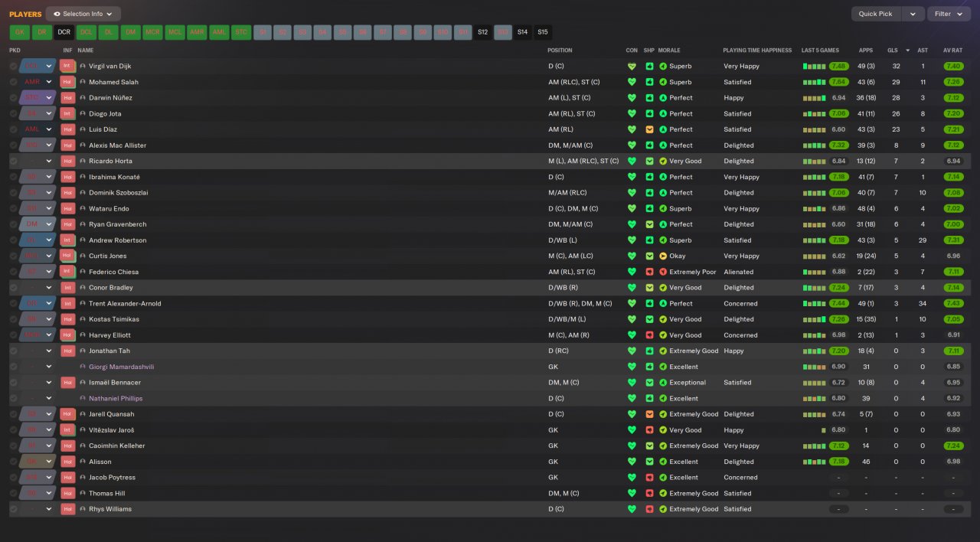This screenshot has height=542, width=980.
Task: Open position dropdown for Thomas Hill
Action: 49,493
